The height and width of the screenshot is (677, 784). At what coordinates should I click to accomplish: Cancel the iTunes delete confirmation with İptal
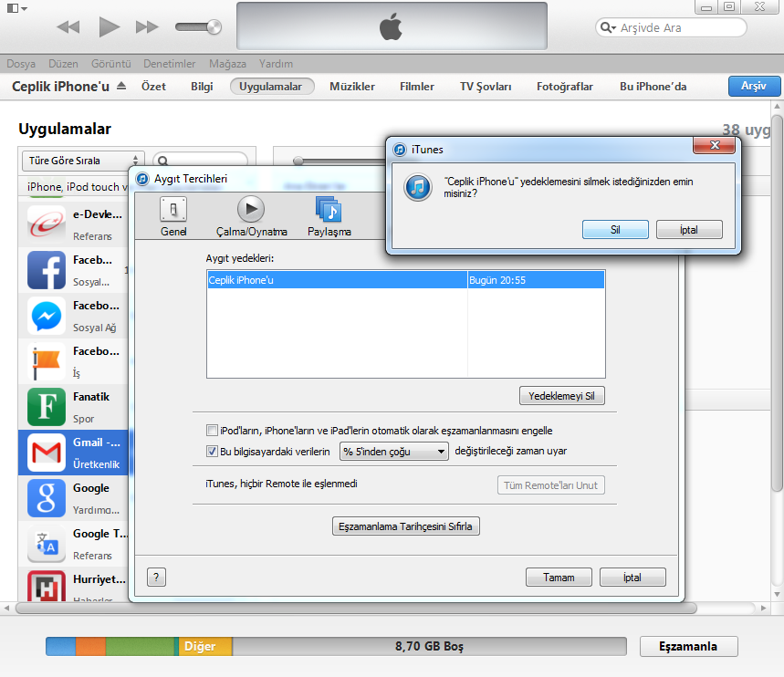689,230
